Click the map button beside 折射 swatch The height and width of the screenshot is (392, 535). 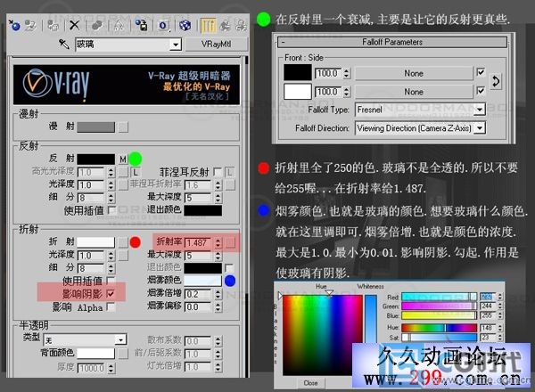pos(123,242)
